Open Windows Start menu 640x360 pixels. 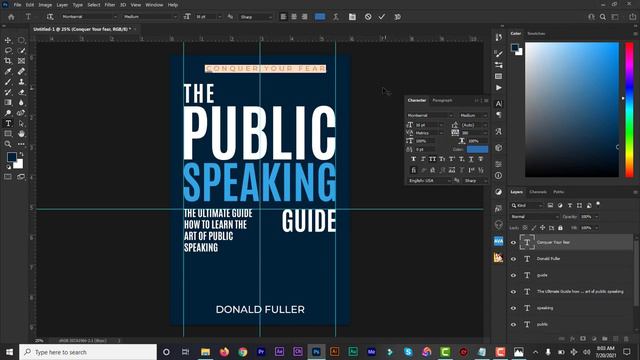(9, 352)
